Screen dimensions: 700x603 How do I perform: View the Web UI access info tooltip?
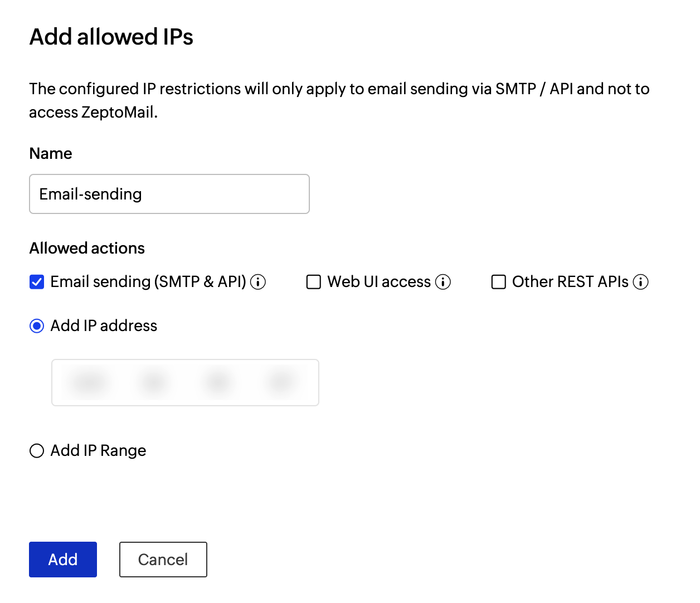pos(443,282)
